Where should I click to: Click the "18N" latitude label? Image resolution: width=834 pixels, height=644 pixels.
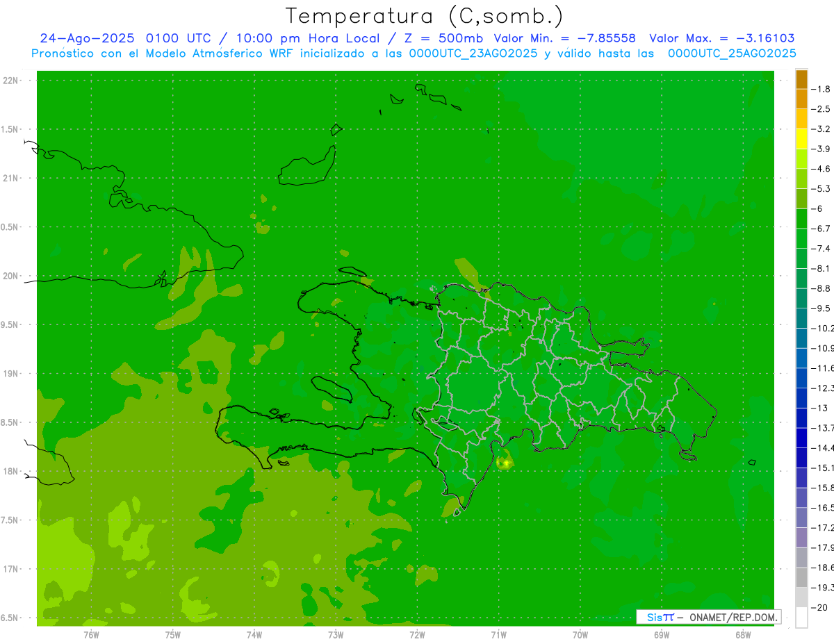tap(11, 472)
